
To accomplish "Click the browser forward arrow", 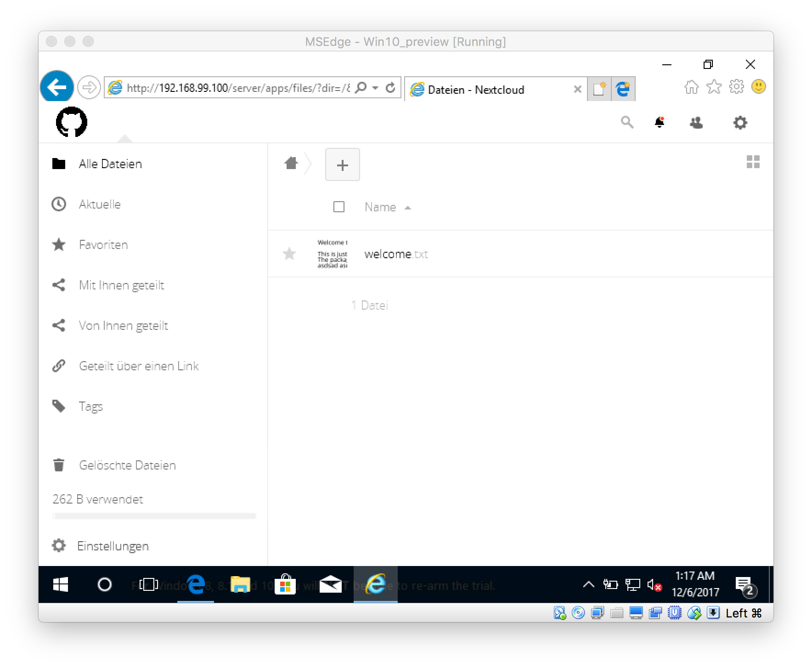I will pos(89,87).
